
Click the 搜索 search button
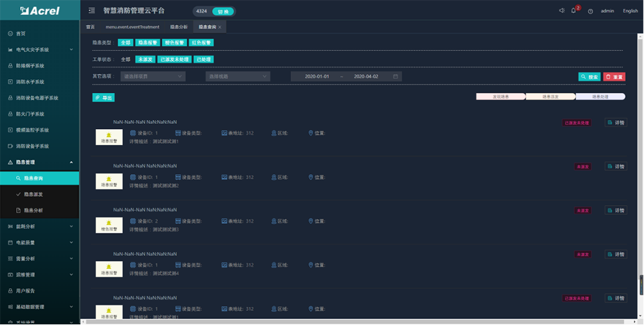pos(589,77)
